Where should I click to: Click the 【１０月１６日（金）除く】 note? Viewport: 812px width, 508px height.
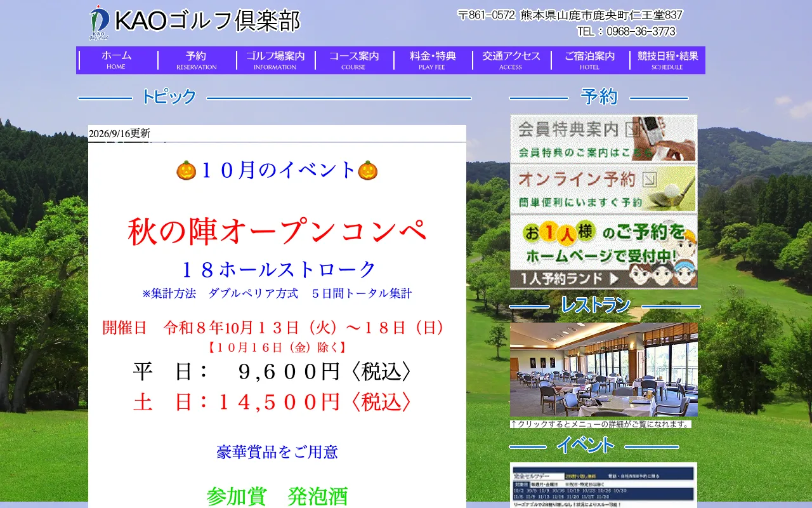click(277, 347)
